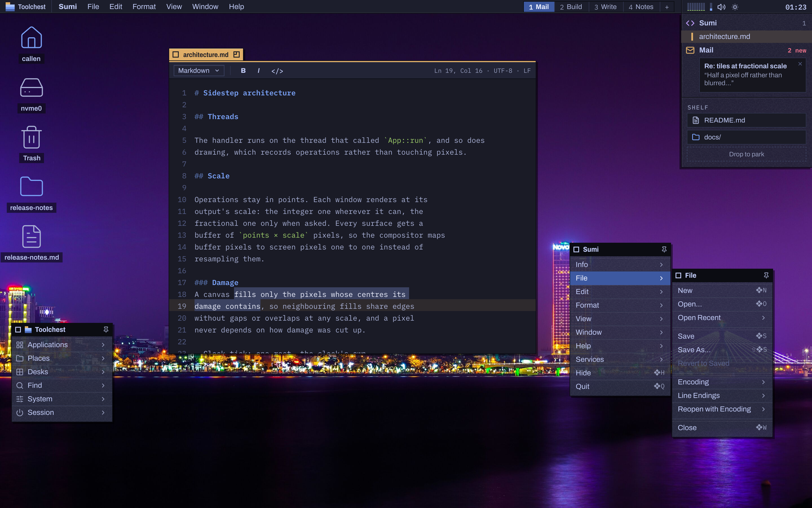The width and height of the screenshot is (812, 508).
Task: Click the brightness sun icon in top bar
Action: click(x=735, y=7)
